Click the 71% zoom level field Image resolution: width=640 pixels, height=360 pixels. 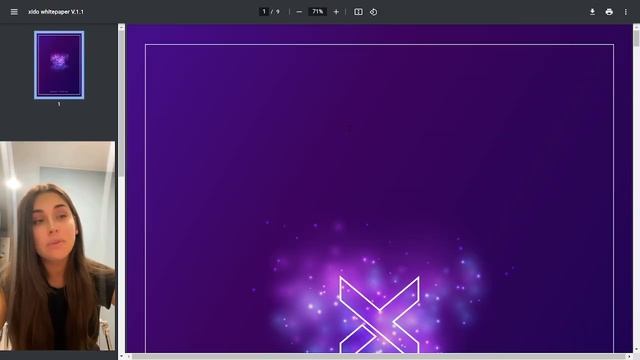[318, 12]
